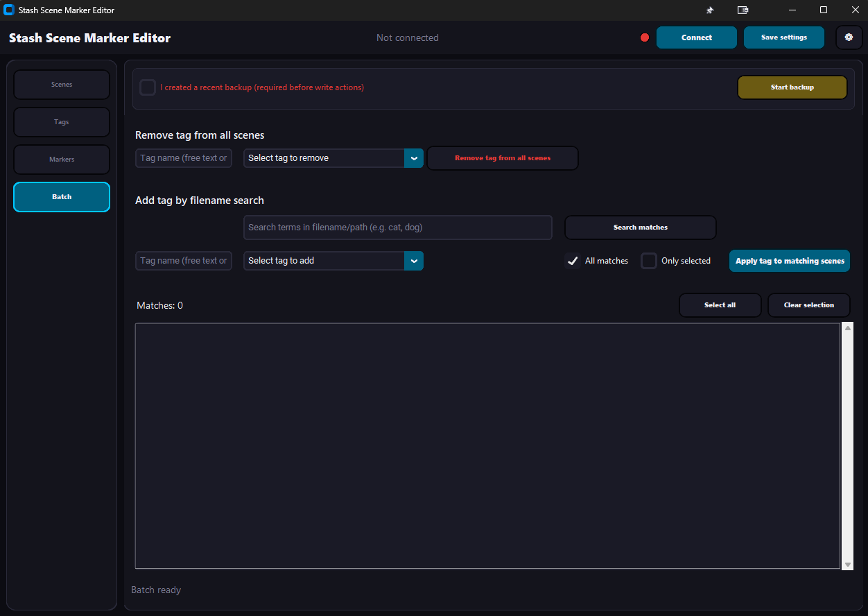Viewport: 868px width, 616px height.
Task: Open the Markers tab in sidebar
Action: pyautogui.click(x=62, y=160)
